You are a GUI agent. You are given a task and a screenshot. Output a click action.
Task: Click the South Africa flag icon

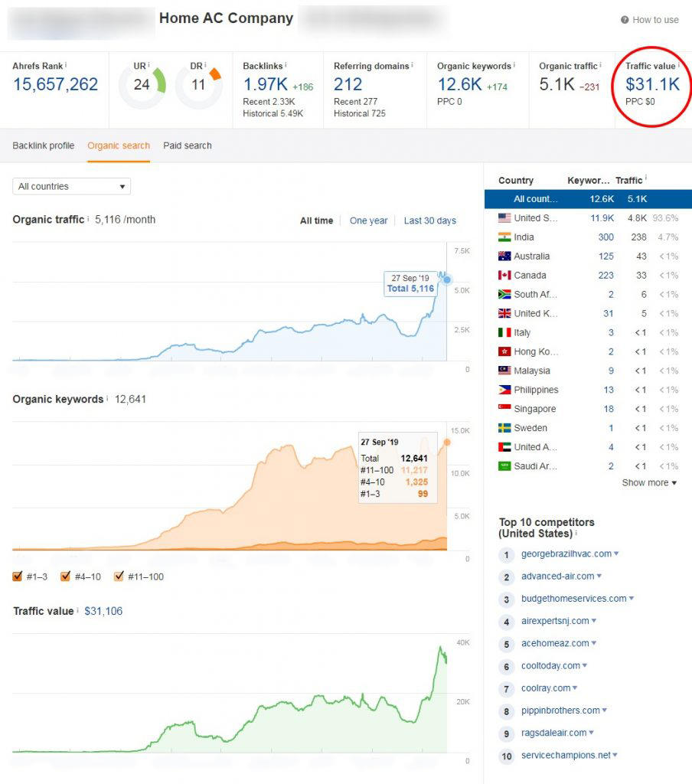(x=504, y=294)
